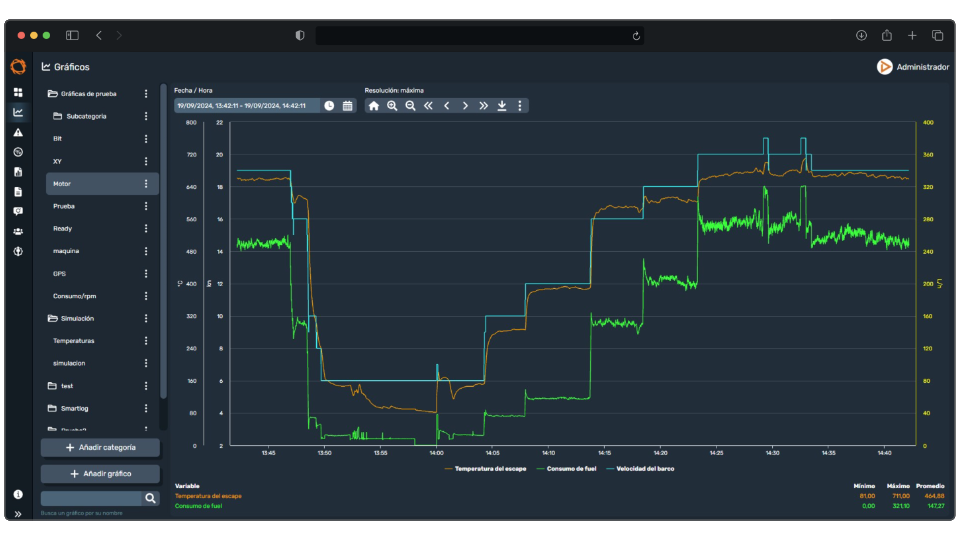This screenshot has width=960, height=540.
Task: Download the chart data
Action: point(502,106)
